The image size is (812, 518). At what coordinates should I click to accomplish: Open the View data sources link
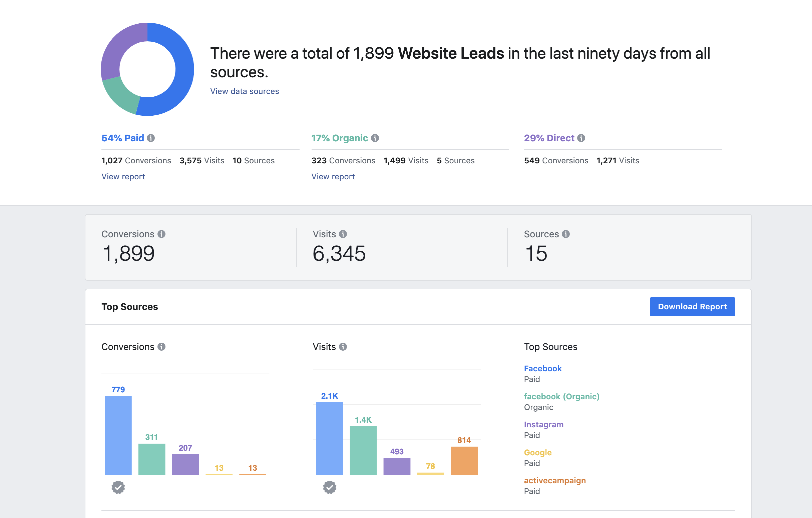pyautogui.click(x=245, y=91)
